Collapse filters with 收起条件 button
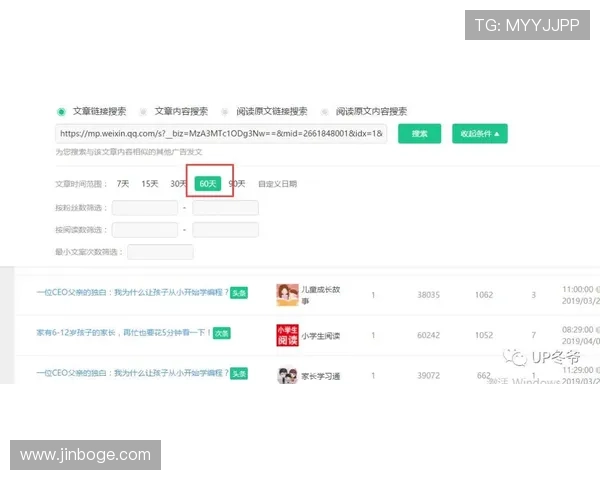Screen dimensions: 600x480 (x=480, y=134)
